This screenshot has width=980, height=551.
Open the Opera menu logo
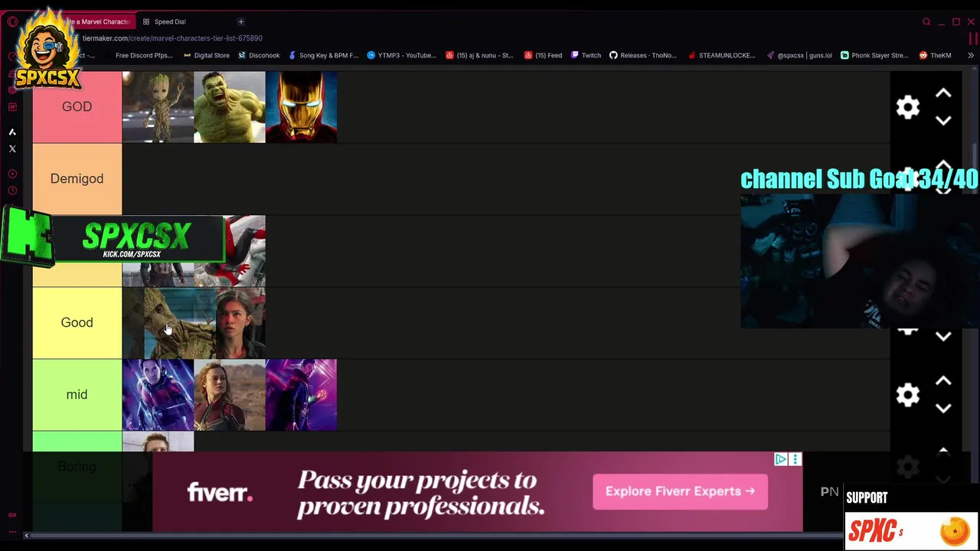click(x=12, y=21)
